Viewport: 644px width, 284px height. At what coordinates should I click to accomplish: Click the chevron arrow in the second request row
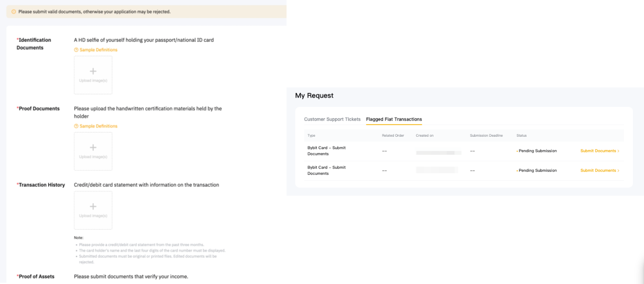point(619,171)
